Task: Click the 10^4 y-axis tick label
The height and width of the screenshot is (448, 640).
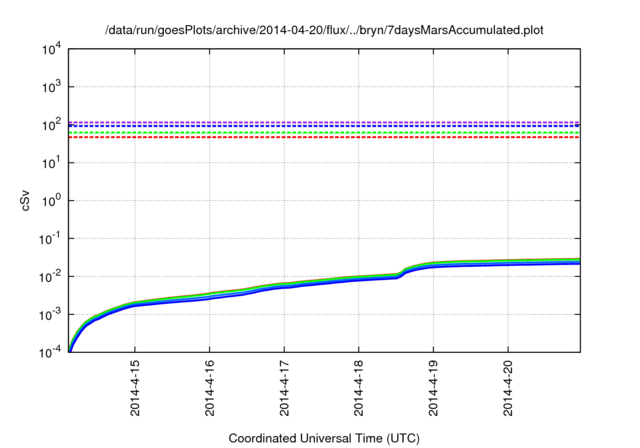Action: [x=51, y=50]
